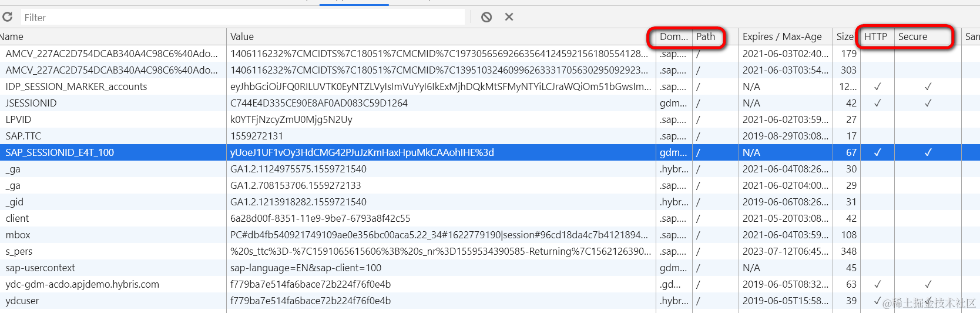Click expiry 2023-07-12T06:45 of s_pers
This screenshot has width=980, height=313.
tap(786, 251)
